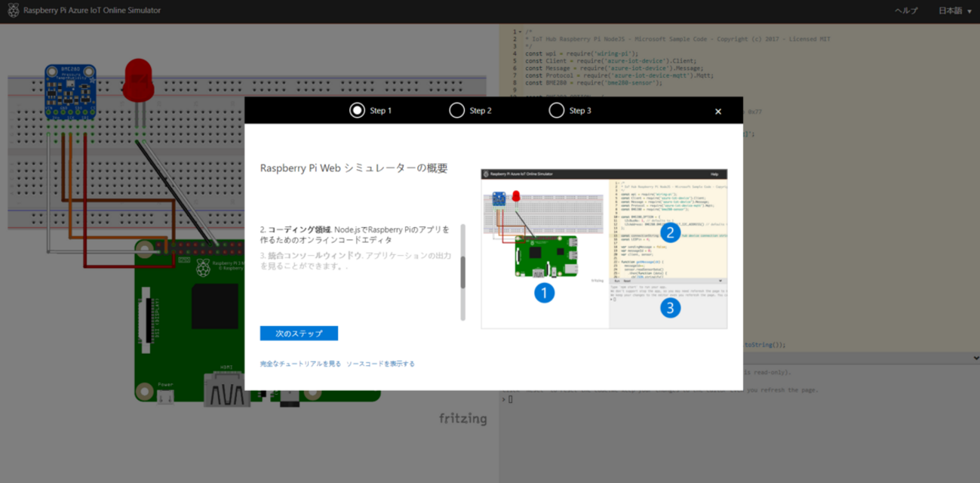The height and width of the screenshot is (483, 980).
Task: Click the 'コーディング領域' description text
Action: pos(355,234)
